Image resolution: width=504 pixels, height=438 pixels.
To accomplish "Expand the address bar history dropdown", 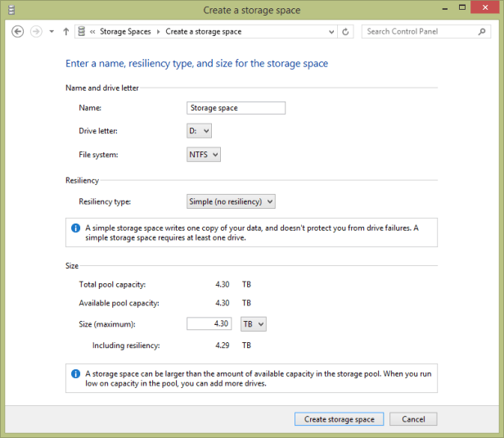I will pyautogui.click(x=331, y=31).
